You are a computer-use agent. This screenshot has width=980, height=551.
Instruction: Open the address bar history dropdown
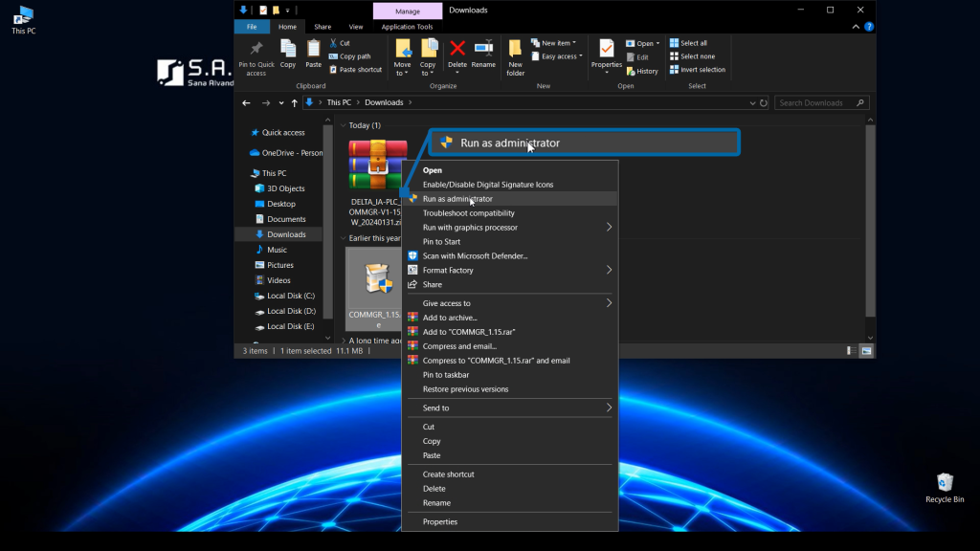752,103
